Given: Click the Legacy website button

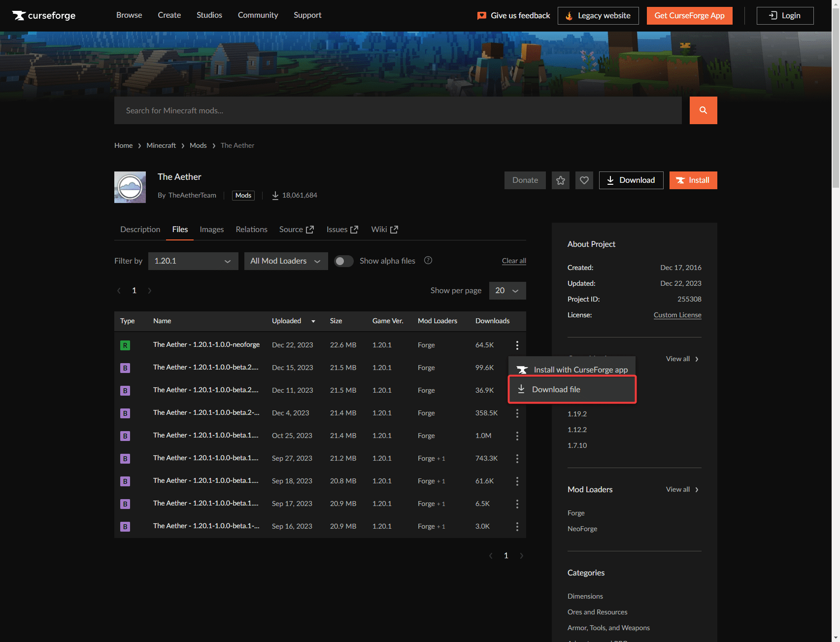Looking at the screenshot, I should (x=598, y=16).
